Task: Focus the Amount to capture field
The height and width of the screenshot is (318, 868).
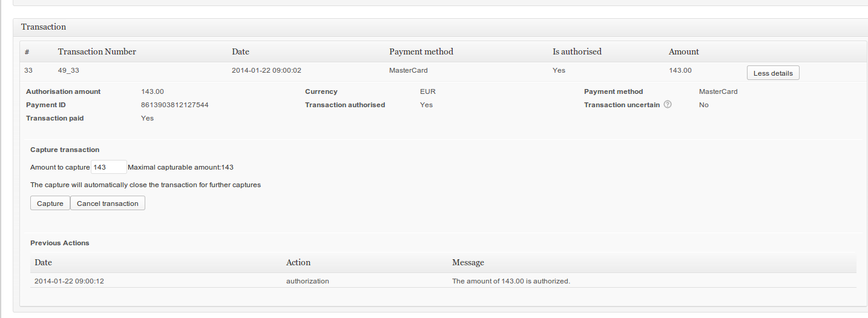Action: [x=108, y=167]
